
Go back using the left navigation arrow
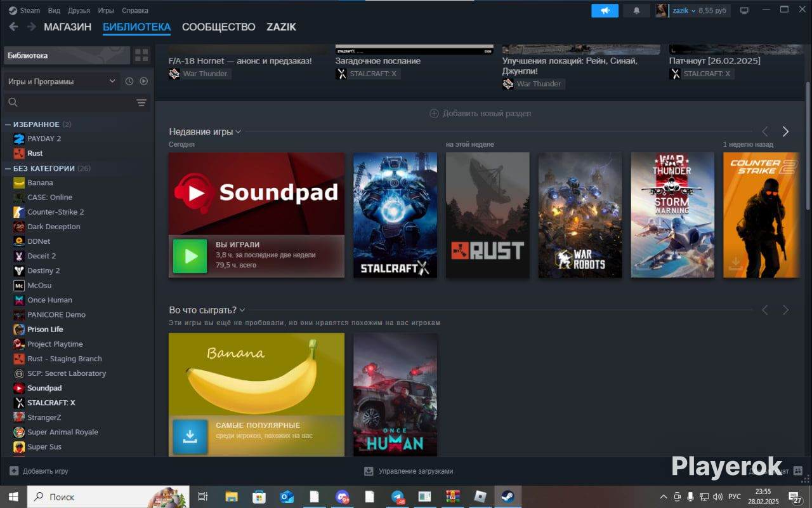(13, 27)
